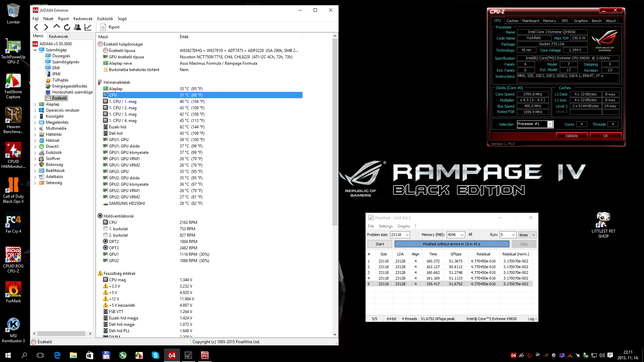Open the Windows Start menu
The height and width of the screenshot is (362, 644).
[8, 355]
